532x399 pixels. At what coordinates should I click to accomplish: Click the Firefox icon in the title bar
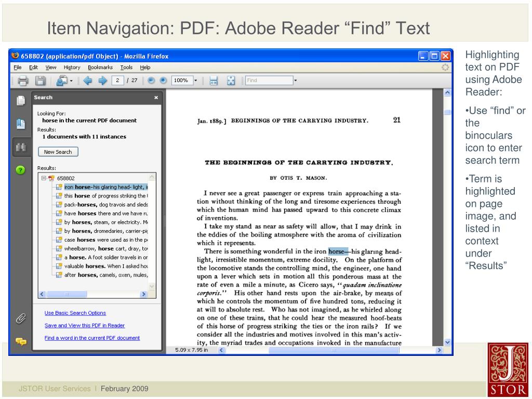click(x=15, y=56)
